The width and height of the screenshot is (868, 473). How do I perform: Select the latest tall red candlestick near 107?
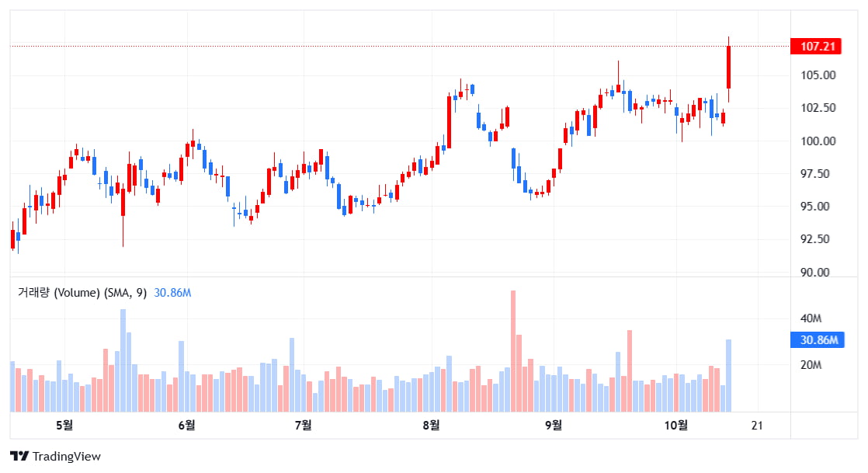(x=729, y=68)
